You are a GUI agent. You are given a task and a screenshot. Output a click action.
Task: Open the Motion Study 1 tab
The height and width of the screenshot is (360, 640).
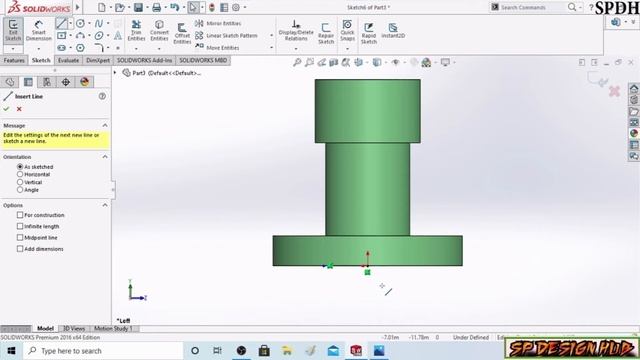[x=113, y=328]
